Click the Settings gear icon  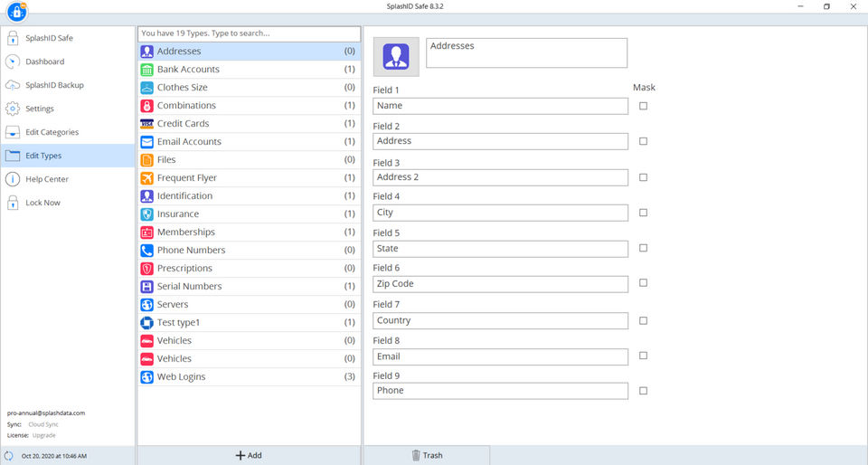[x=12, y=109]
